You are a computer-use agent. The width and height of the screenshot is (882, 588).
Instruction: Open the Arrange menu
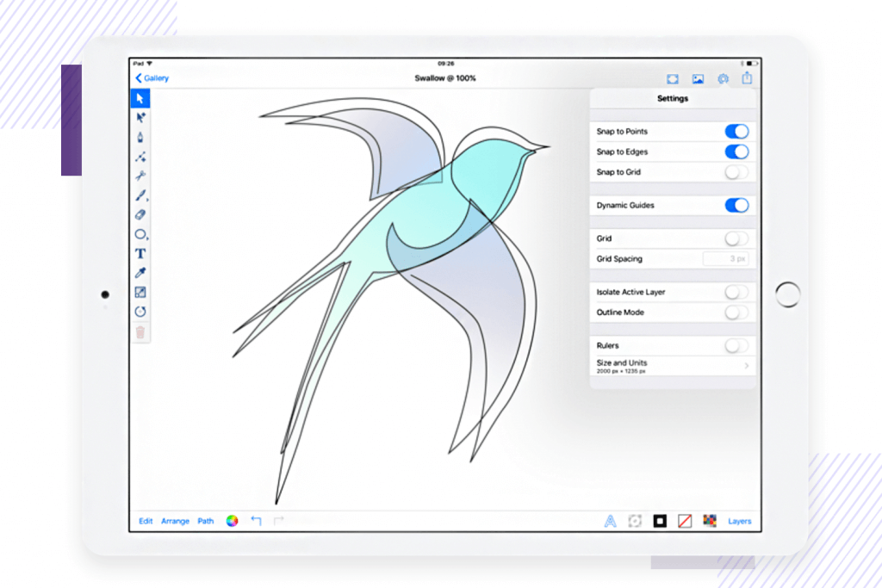pyautogui.click(x=175, y=521)
